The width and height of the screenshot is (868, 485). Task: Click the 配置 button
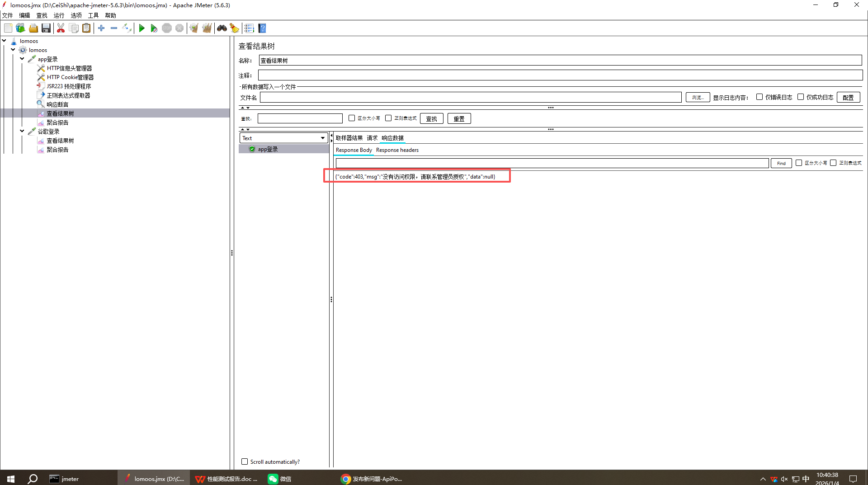[x=848, y=97]
